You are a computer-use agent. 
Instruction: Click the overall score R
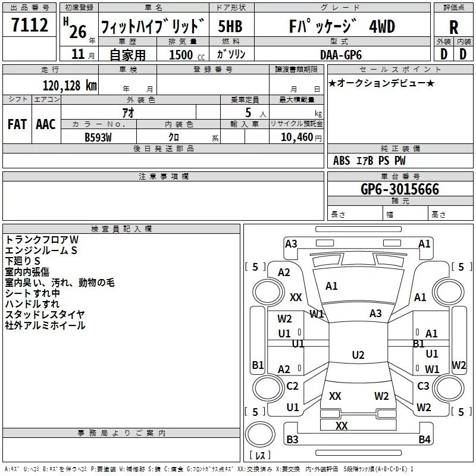[x=453, y=27]
